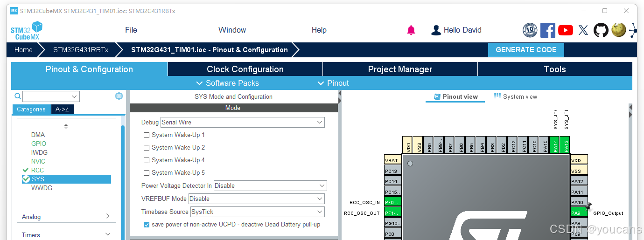Screen dimensions: 644x240
Task: Open the peripheral search combo box
Action: [x=51, y=96]
